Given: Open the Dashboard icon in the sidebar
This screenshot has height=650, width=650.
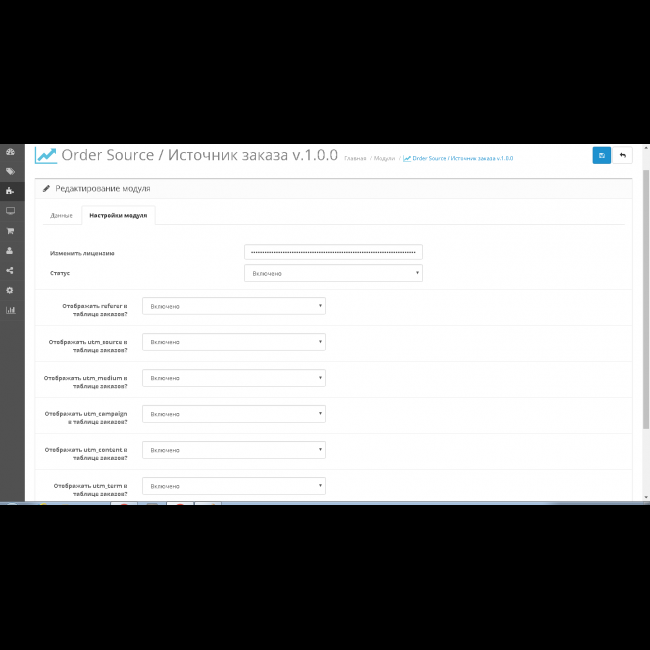Looking at the screenshot, I should [10, 152].
